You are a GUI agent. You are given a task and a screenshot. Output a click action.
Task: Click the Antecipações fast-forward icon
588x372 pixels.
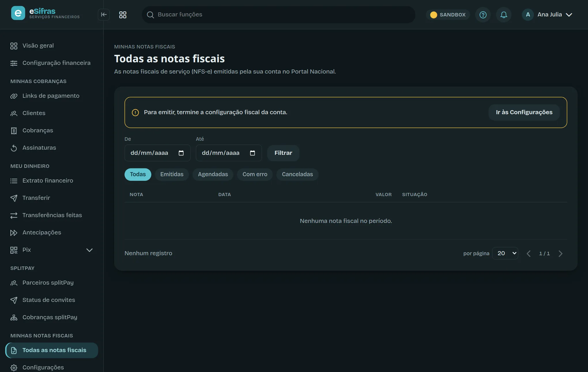(14, 233)
